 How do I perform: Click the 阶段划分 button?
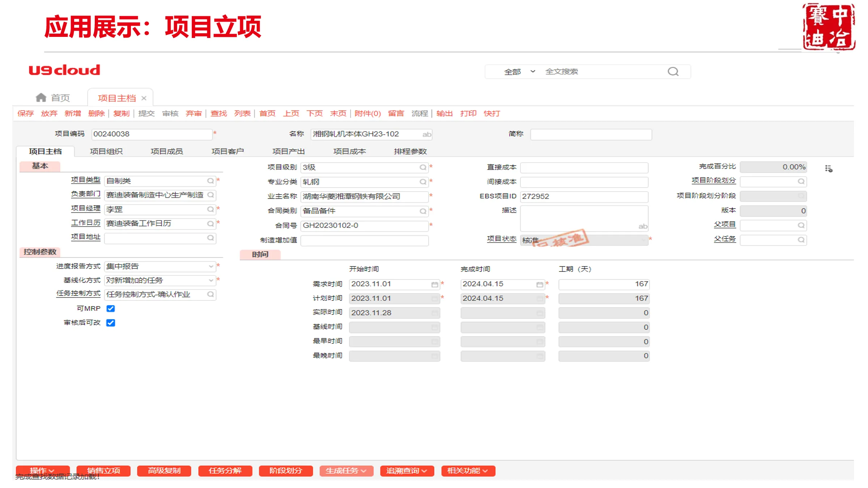point(286,471)
